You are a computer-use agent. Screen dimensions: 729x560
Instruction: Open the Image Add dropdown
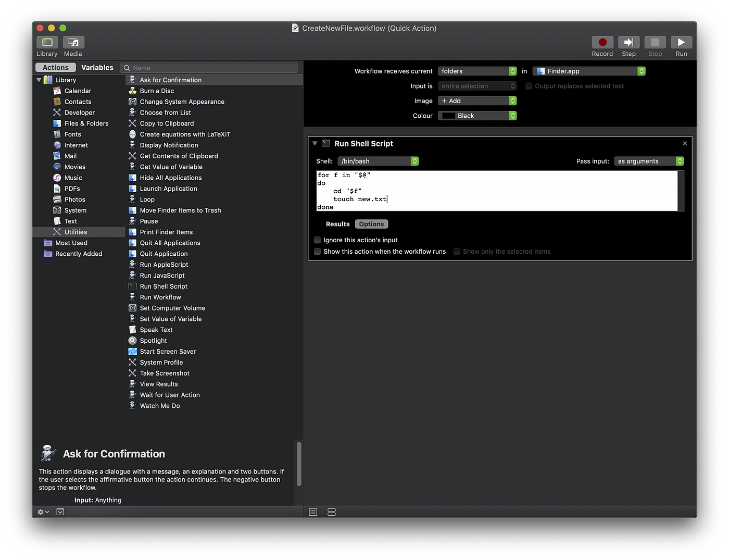coord(477,101)
